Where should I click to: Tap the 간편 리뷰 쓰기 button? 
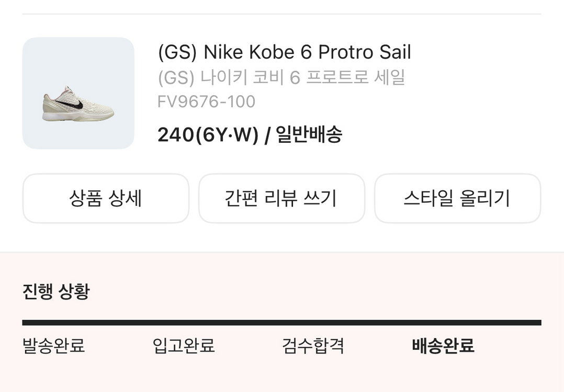pos(281,199)
